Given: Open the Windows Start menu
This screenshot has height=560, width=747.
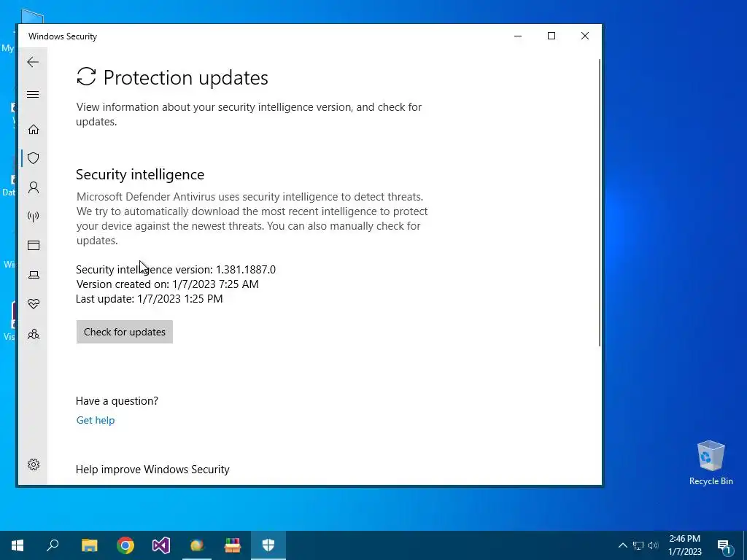Looking at the screenshot, I should click(x=18, y=545).
